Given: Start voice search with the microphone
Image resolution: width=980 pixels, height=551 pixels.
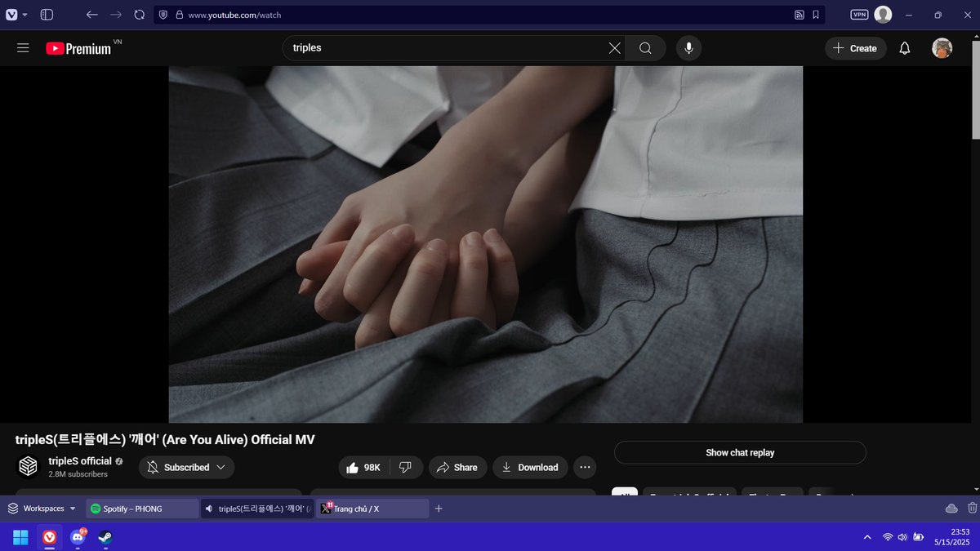Looking at the screenshot, I should click(x=688, y=48).
